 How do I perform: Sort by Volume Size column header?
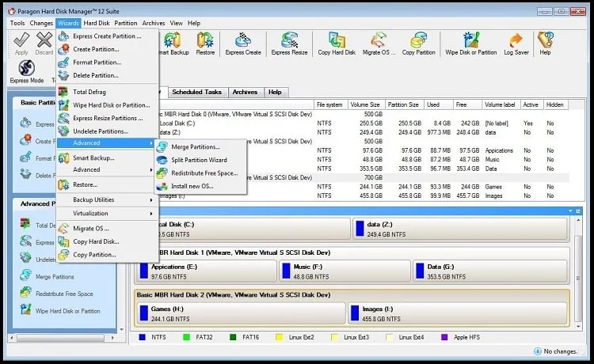tap(367, 104)
